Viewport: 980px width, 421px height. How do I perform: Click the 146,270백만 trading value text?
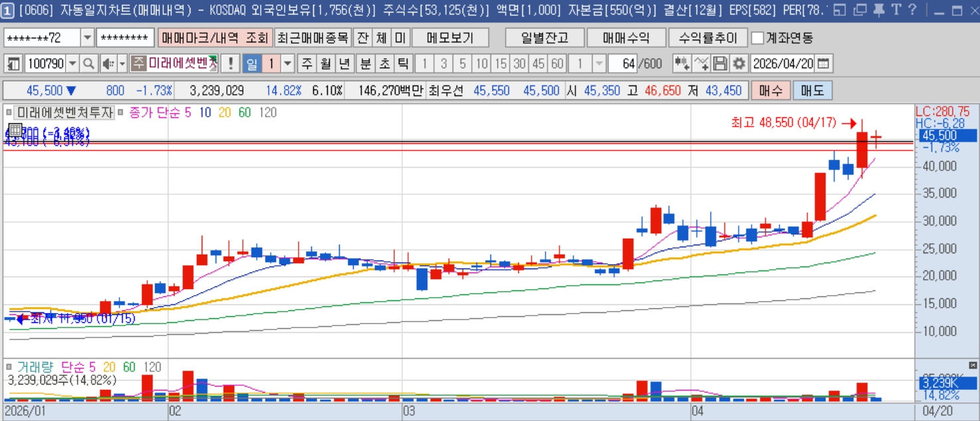[390, 90]
